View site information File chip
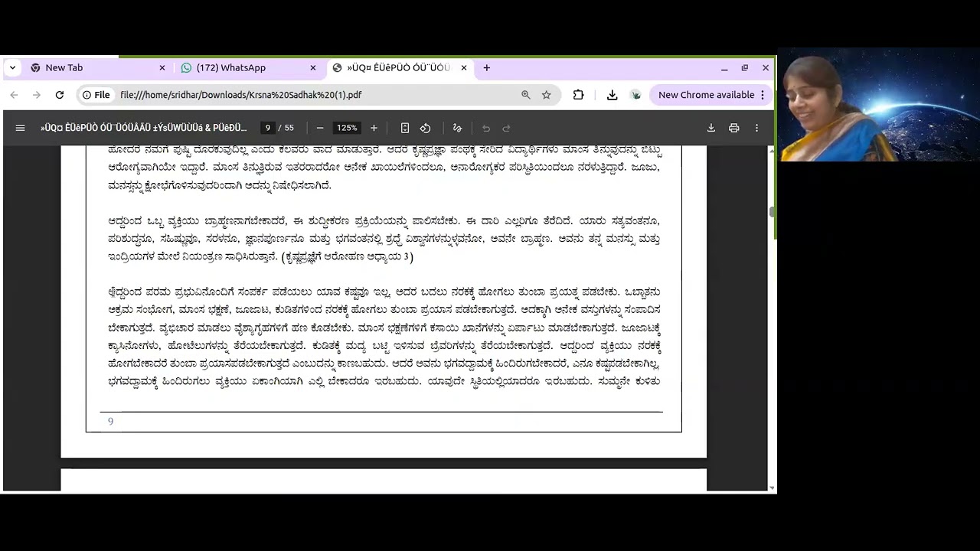Screen dimensions: 980x551 (96, 95)
